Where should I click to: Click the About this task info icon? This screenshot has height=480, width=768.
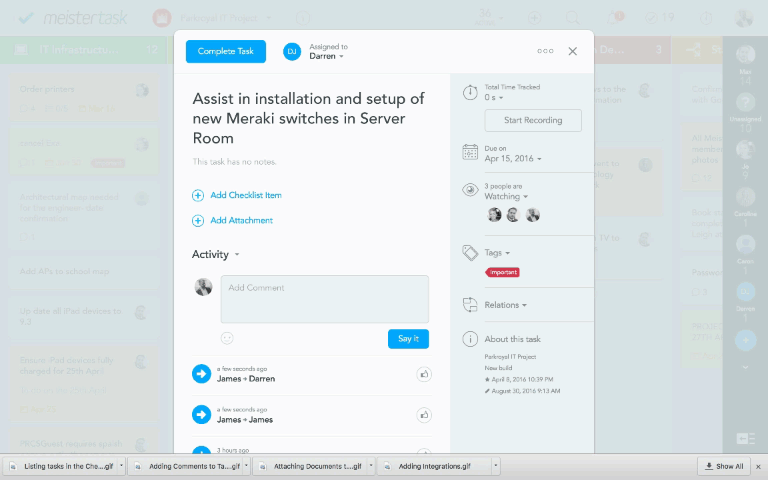(x=470, y=339)
